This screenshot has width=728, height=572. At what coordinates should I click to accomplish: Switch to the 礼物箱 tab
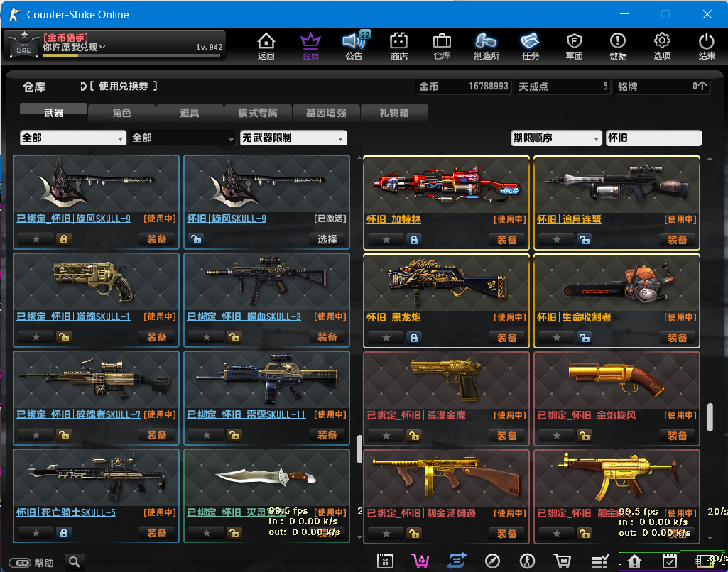tap(393, 113)
